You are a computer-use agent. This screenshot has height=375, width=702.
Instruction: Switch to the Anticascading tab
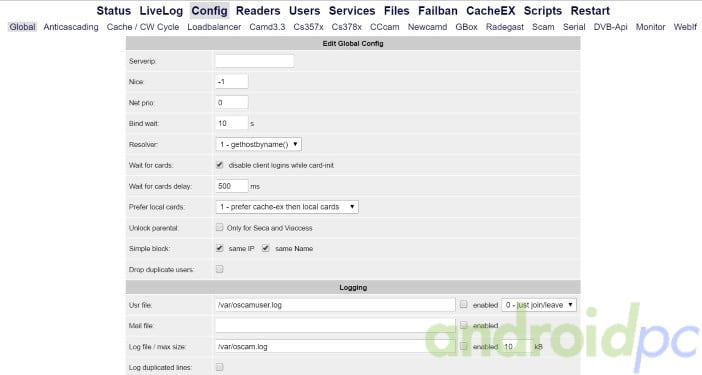pyautogui.click(x=71, y=27)
